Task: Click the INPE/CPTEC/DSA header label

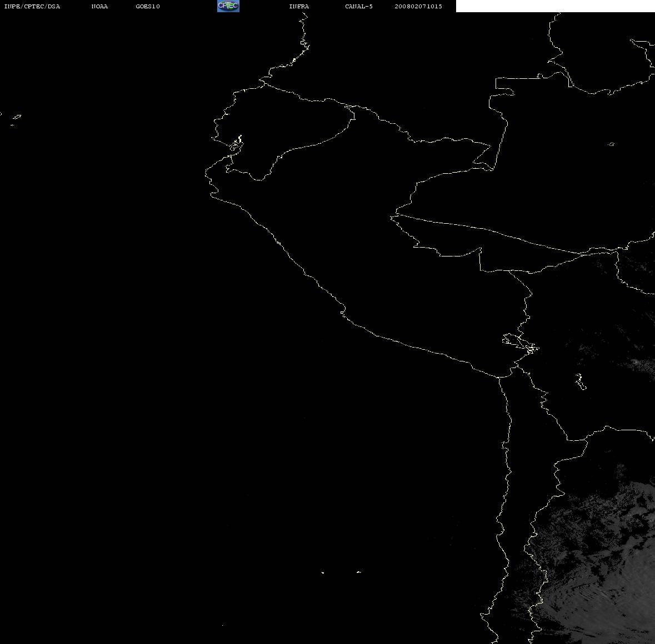Action: 32,6
